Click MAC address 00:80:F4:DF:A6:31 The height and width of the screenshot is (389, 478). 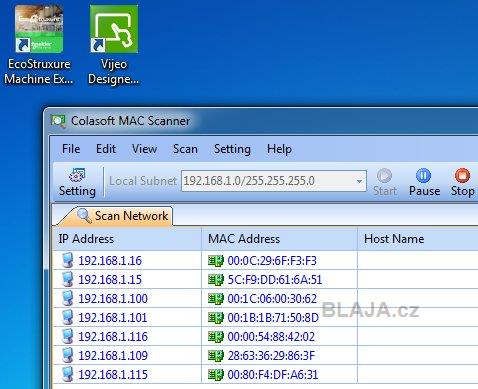point(273,375)
